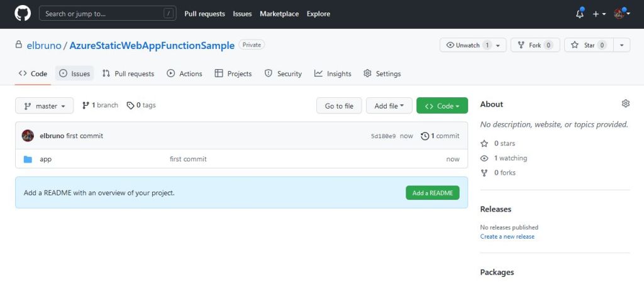Open the user avatar menu

pyautogui.click(x=622, y=14)
